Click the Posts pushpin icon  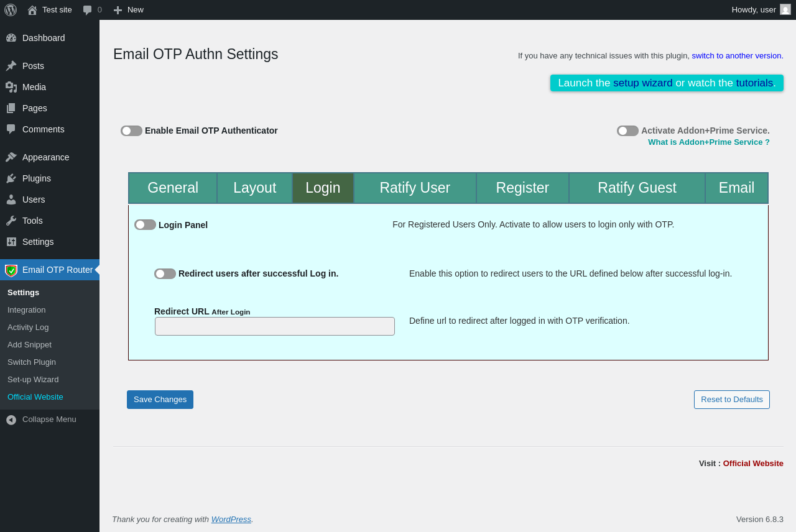tap(11, 66)
